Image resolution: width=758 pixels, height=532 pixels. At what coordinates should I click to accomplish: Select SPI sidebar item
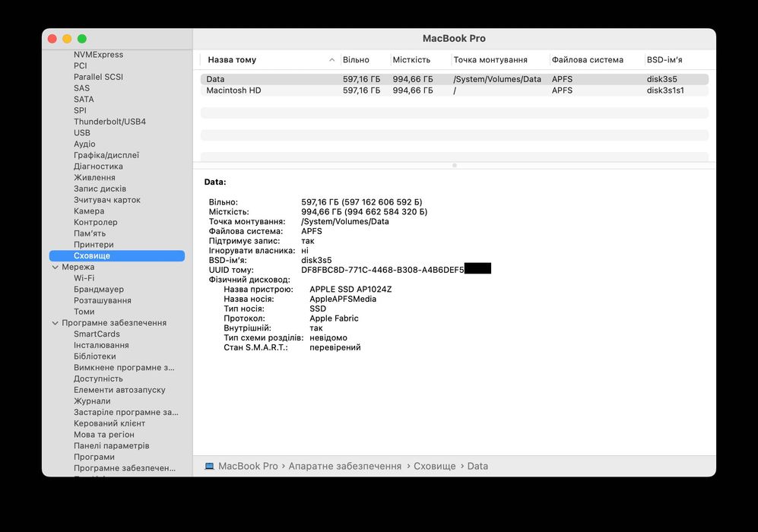80,110
